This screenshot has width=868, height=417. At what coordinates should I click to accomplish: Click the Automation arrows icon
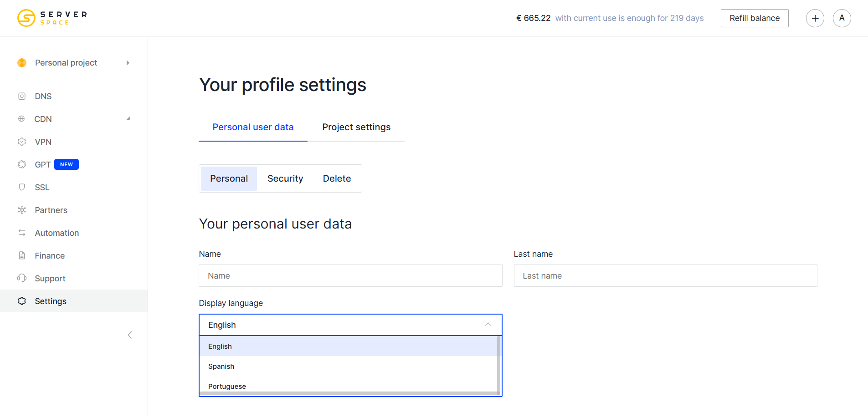(x=22, y=233)
